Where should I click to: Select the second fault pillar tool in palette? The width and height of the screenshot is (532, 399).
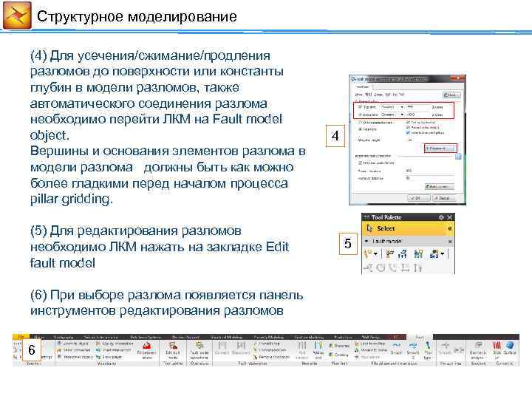pyautogui.click(x=390, y=253)
